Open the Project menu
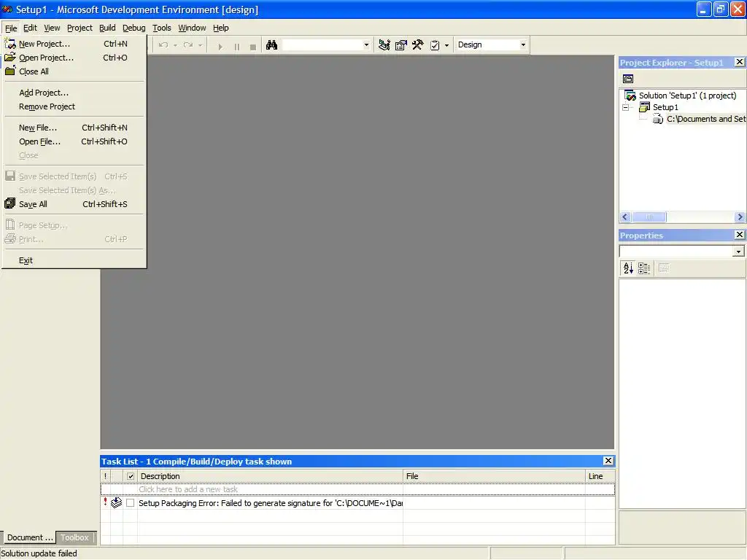Viewport: 747px width, 560px height. [80, 28]
